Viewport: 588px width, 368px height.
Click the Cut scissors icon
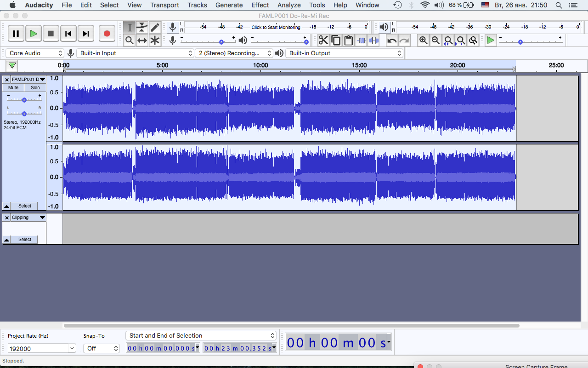(323, 40)
